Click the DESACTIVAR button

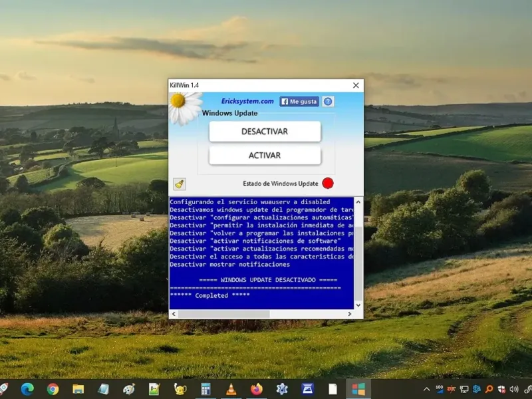(265, 132)
